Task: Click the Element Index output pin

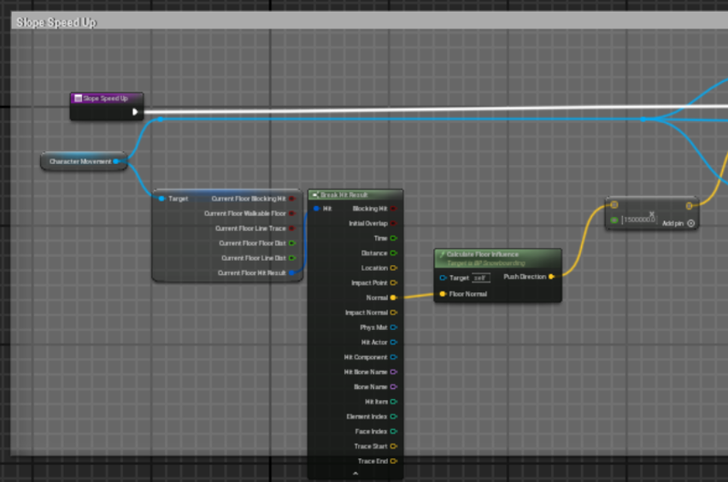Action: 393,417
